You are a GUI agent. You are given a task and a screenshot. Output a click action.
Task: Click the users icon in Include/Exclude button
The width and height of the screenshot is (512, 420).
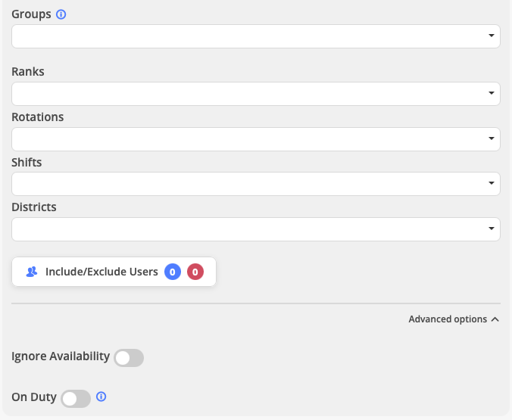[32, 272]
